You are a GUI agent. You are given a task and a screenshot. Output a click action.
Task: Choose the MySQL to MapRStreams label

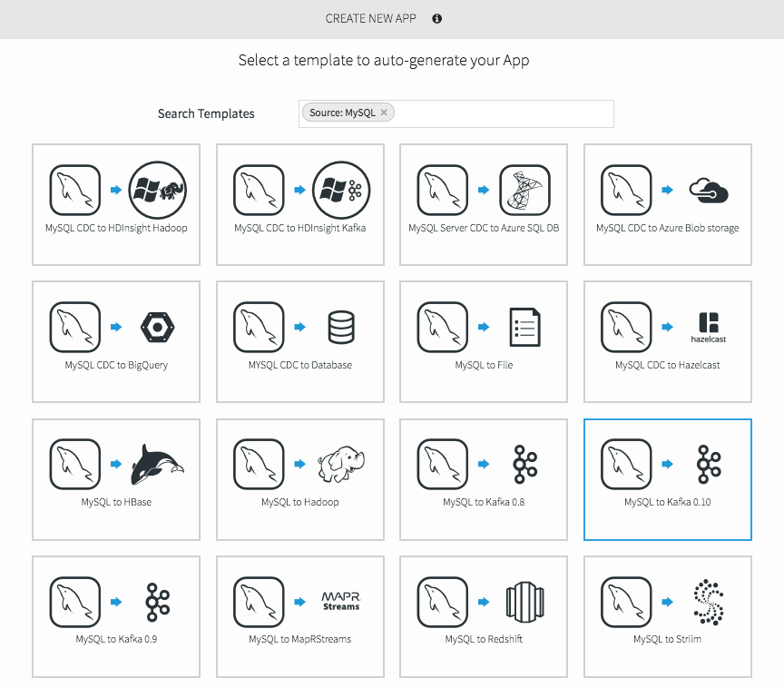(300, 639)
